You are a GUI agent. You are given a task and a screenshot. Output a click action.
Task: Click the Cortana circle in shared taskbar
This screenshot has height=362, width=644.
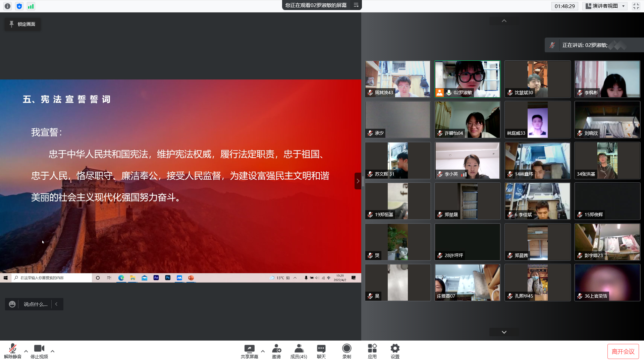98,278
